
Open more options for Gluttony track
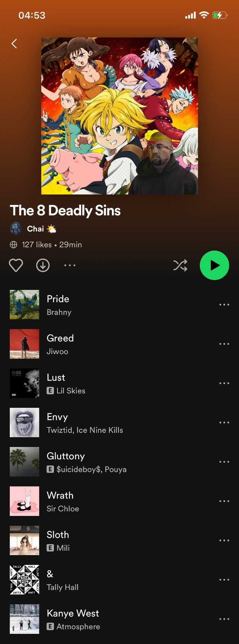click(x=224, y=462)
